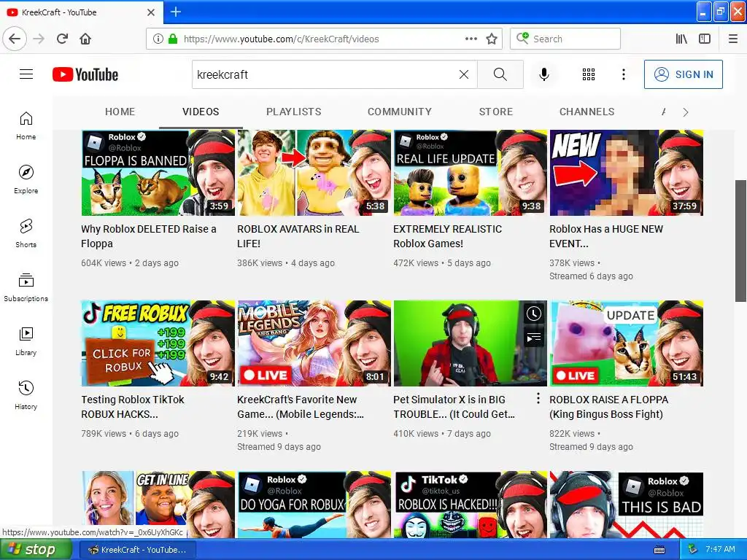Open the CHANNELS tab
Image resolution: width=747 pixels, height=560 pixels.
(587, 112)
